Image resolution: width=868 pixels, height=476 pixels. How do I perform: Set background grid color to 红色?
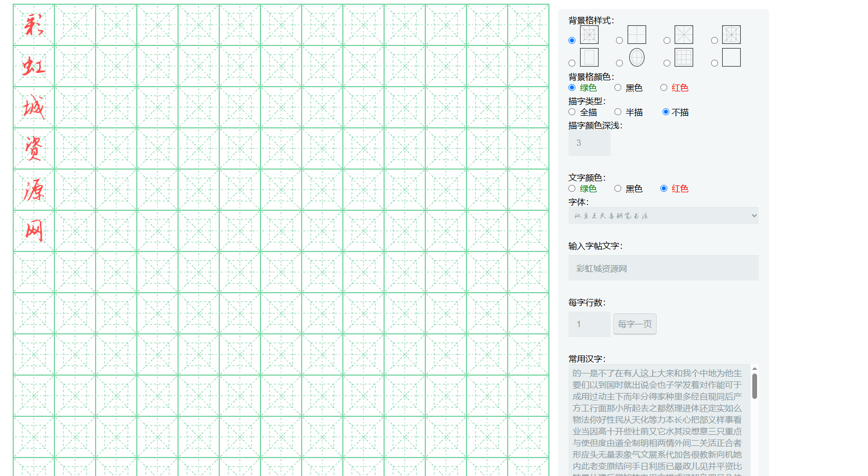(x=664, y=88)
